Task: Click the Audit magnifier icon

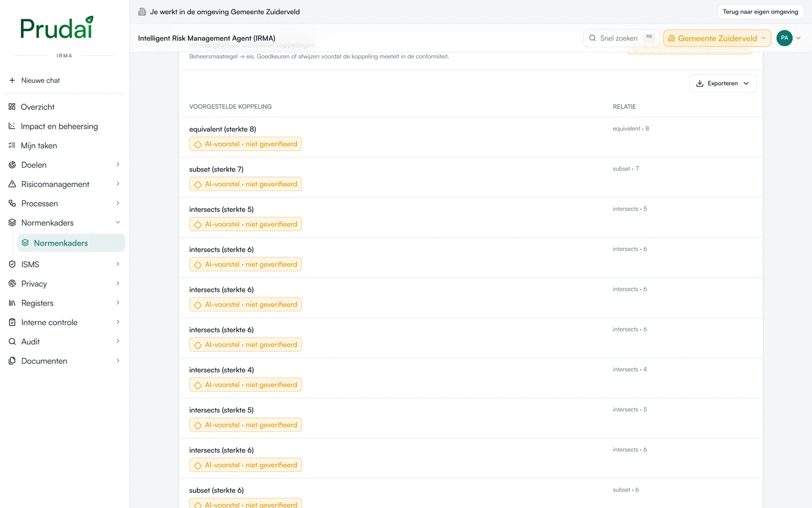Action: (12, 341)
